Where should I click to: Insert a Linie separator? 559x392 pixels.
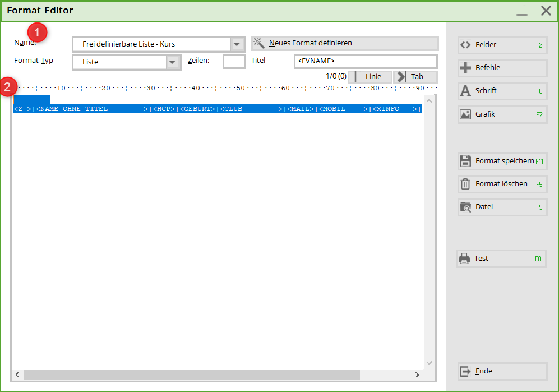point(370,77)
